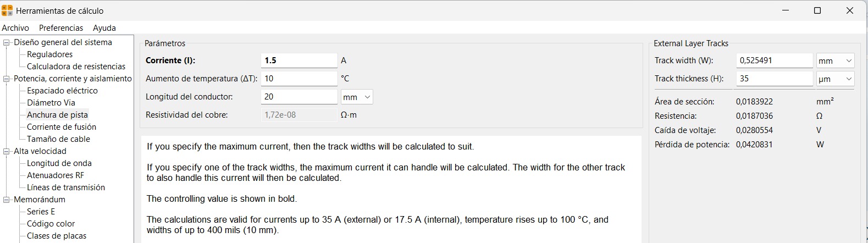
Task: Click the Longitud del conductor field
Action: tap(298, 97)
